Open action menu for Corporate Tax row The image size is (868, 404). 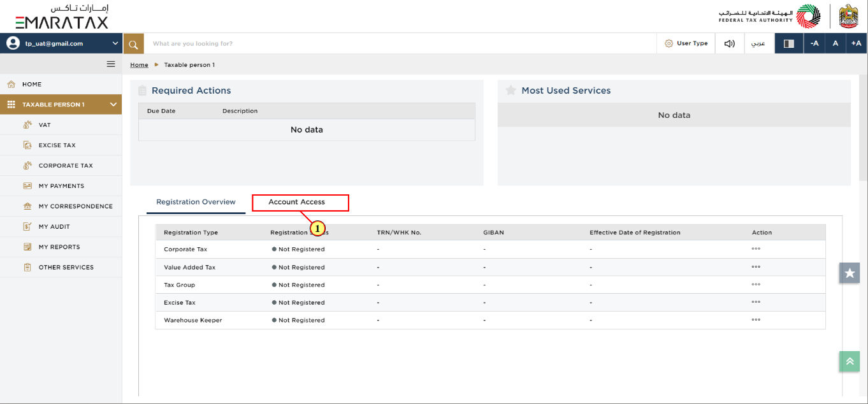[x=756, y=249]
